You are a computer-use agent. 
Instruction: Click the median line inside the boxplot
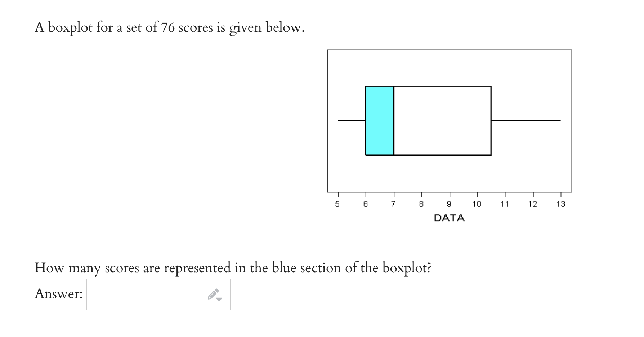point(393,121)
